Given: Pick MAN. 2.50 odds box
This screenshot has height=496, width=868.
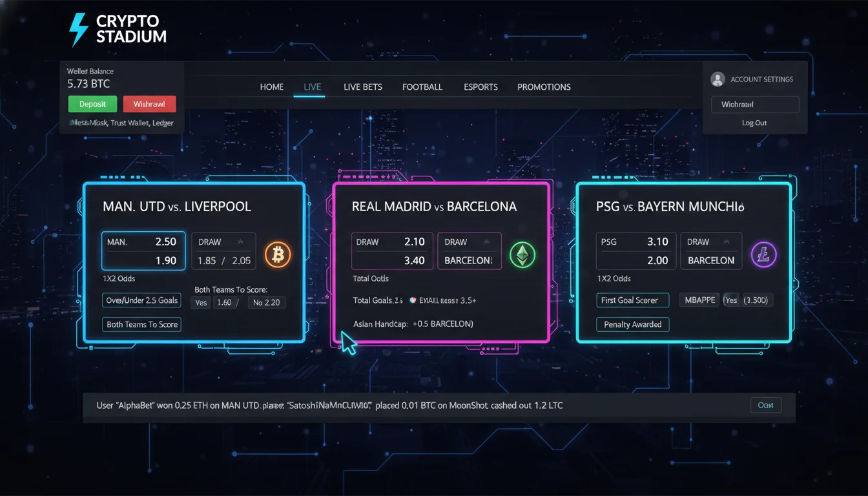Looking at the screenshot, I should 143,242.
